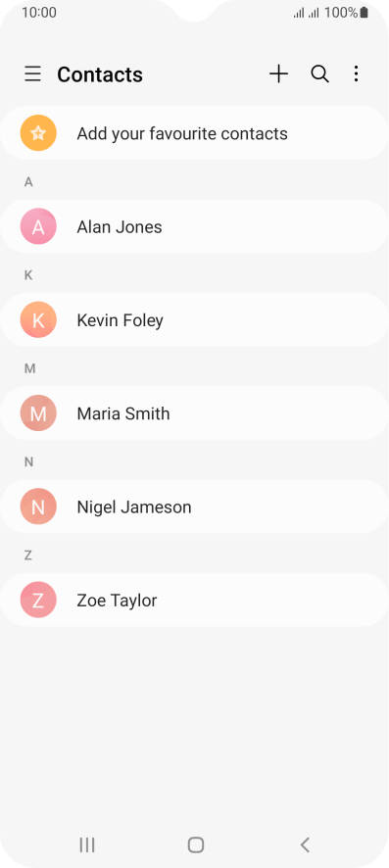Open the three-dot more options menu
The image size is (389, 868).
coord(357,73)
